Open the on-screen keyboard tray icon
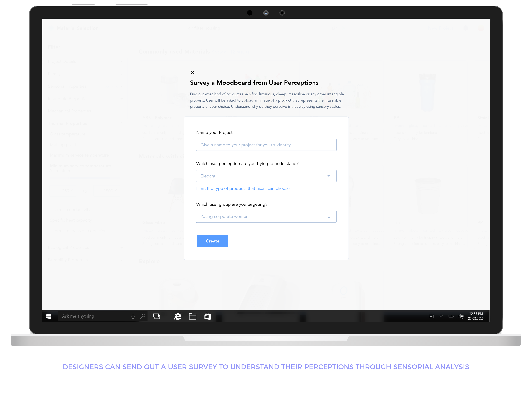The height and width of the screenshot is (396, 532). 431,316
